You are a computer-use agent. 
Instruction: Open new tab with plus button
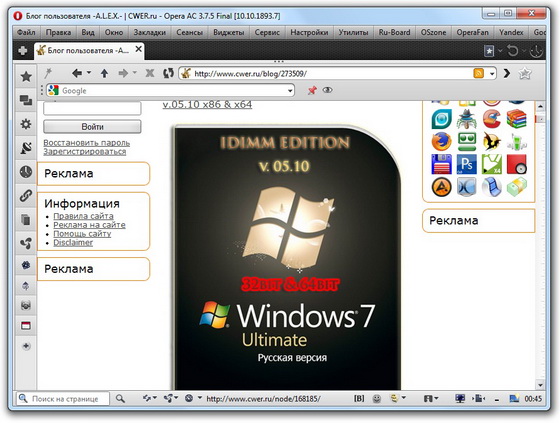coord(23,50)
